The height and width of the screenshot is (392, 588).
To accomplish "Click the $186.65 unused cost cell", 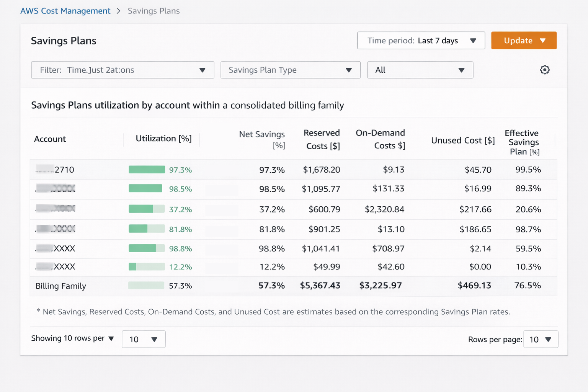I will (x=475, y=229).
